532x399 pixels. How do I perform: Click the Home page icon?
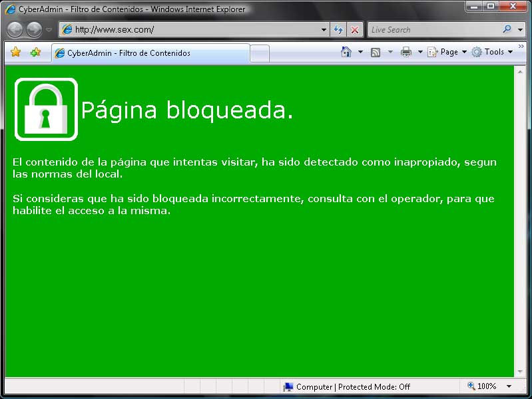click(346, 52)
